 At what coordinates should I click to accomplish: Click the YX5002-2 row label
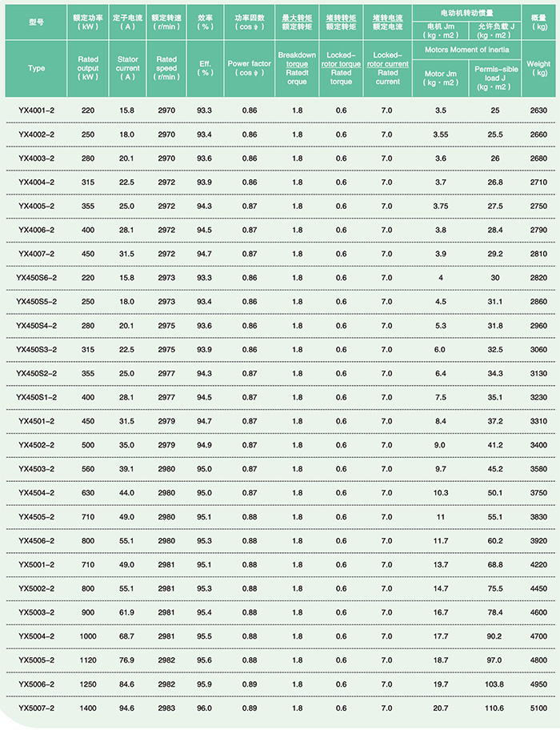click(36, 588)
